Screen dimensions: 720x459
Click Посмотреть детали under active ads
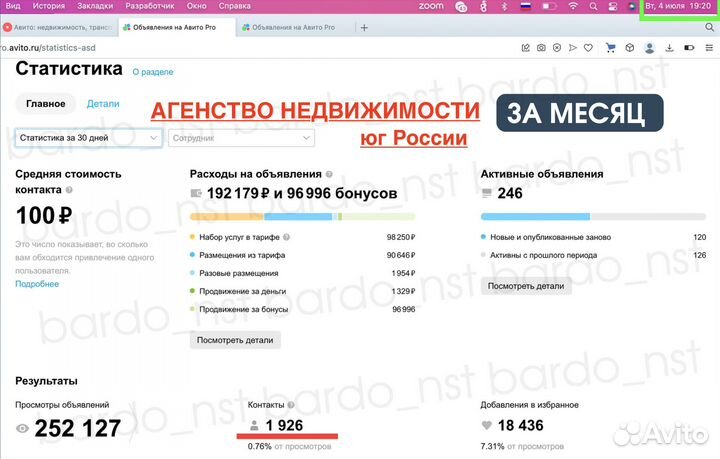pyautogui.click(x=526, y=286)
